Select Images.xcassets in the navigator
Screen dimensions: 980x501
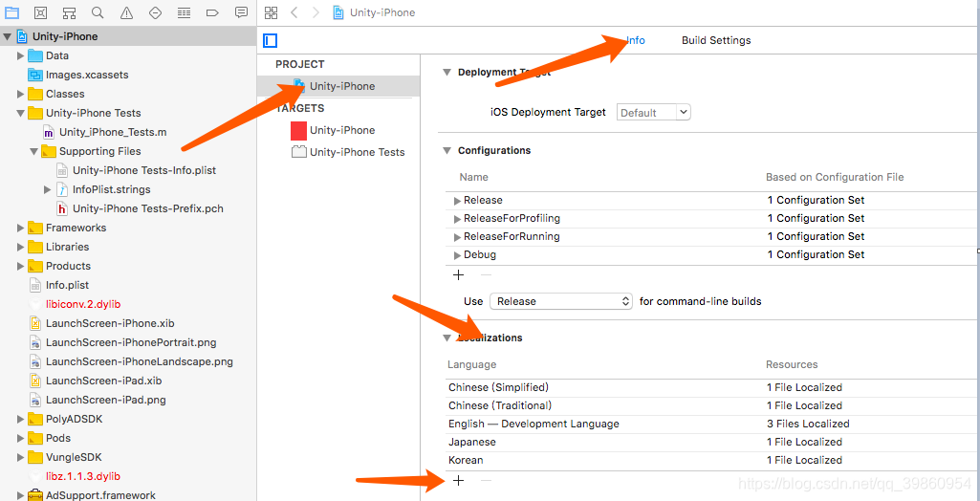coord(87,75)
